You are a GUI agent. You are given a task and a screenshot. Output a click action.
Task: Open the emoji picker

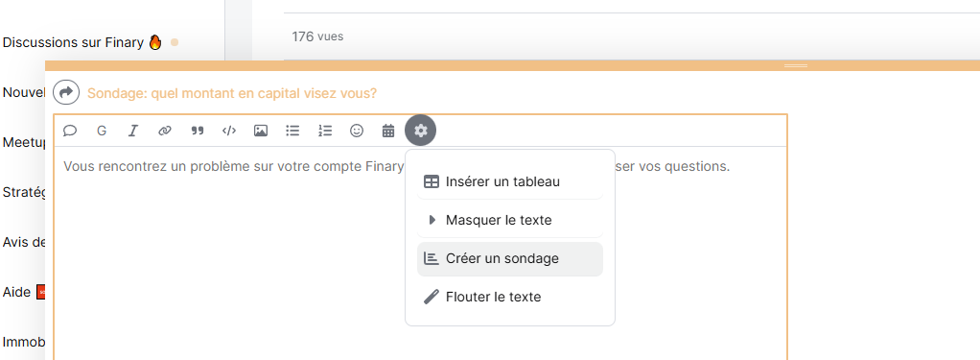pyautogui.click(x=357, y=131)
